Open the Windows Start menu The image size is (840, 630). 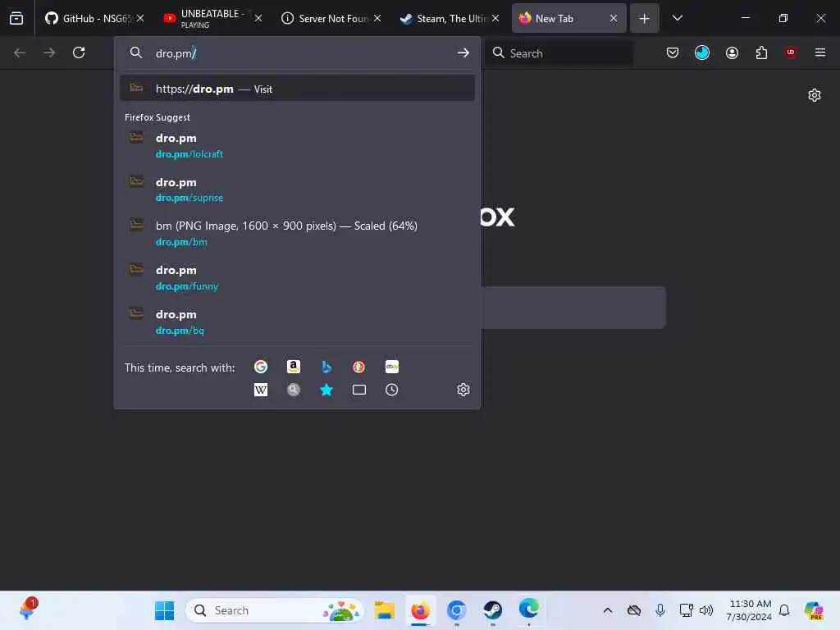pyautogui.click(x=164, y=610)
